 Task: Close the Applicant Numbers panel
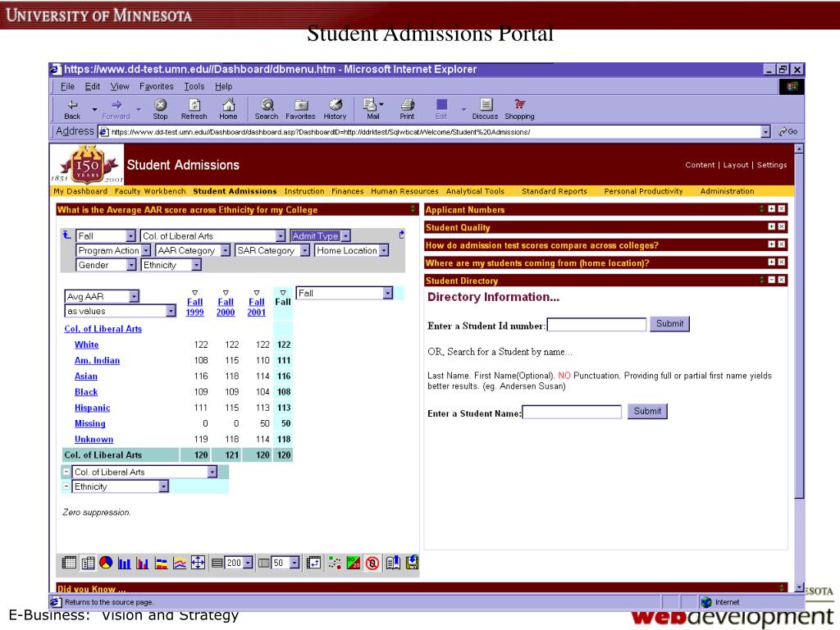click(782, 209)
